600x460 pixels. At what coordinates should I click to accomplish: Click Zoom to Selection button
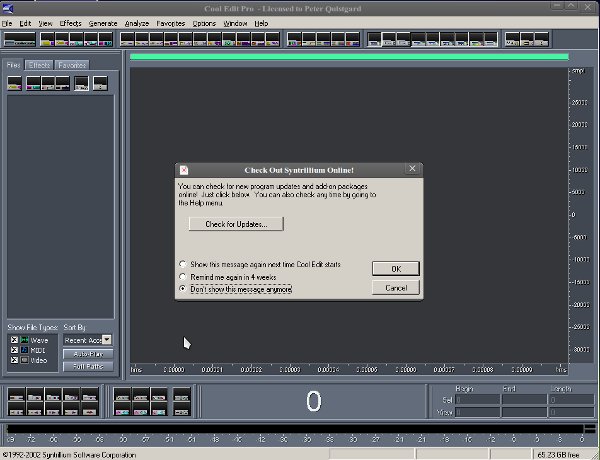pos(122,409)
